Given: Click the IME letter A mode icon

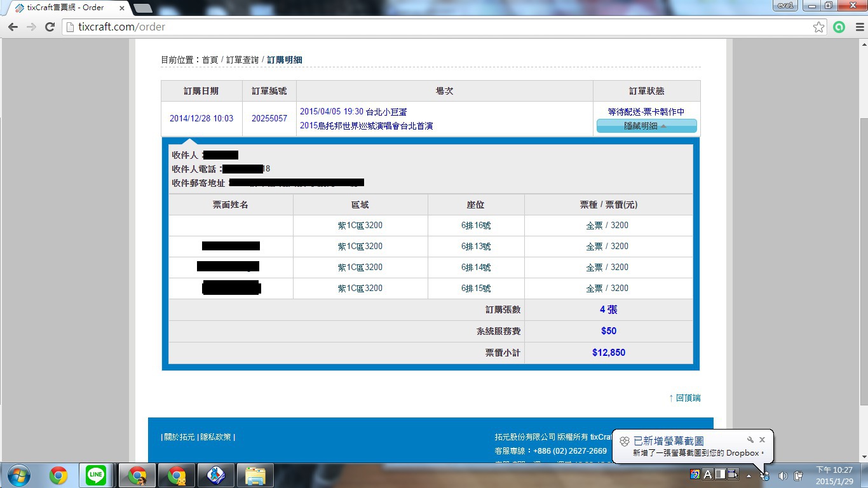Looking at the screenshot, I should tap(708, 475).
